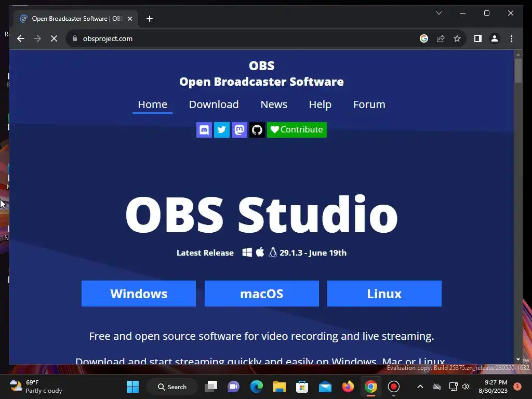Select the Open Broadcaster Software tab
This screenshot has height=399, width=532.
tap(76, 19)
